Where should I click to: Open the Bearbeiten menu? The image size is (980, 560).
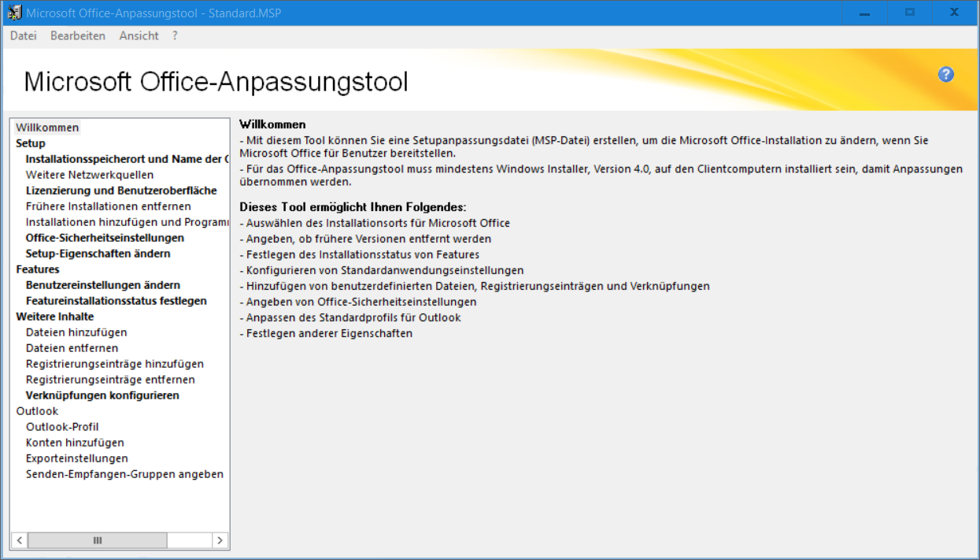[78, 35]
